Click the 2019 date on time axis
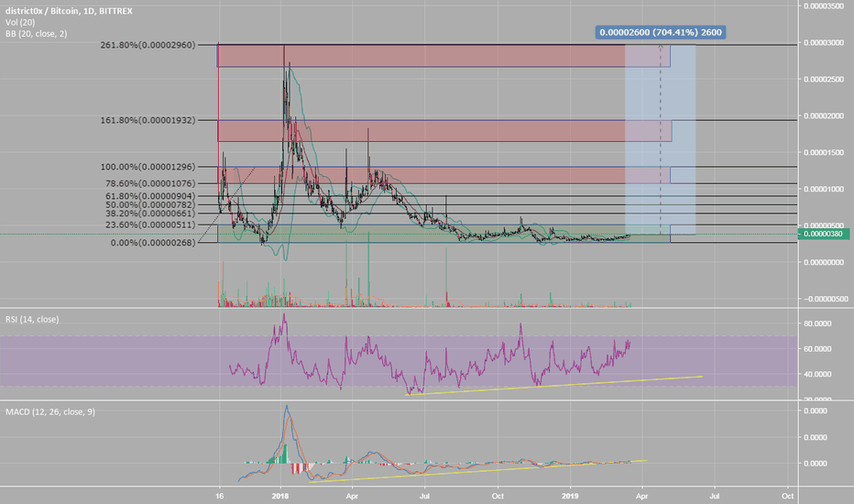Viewport: 854px width, 504px height. coord(570,497)
